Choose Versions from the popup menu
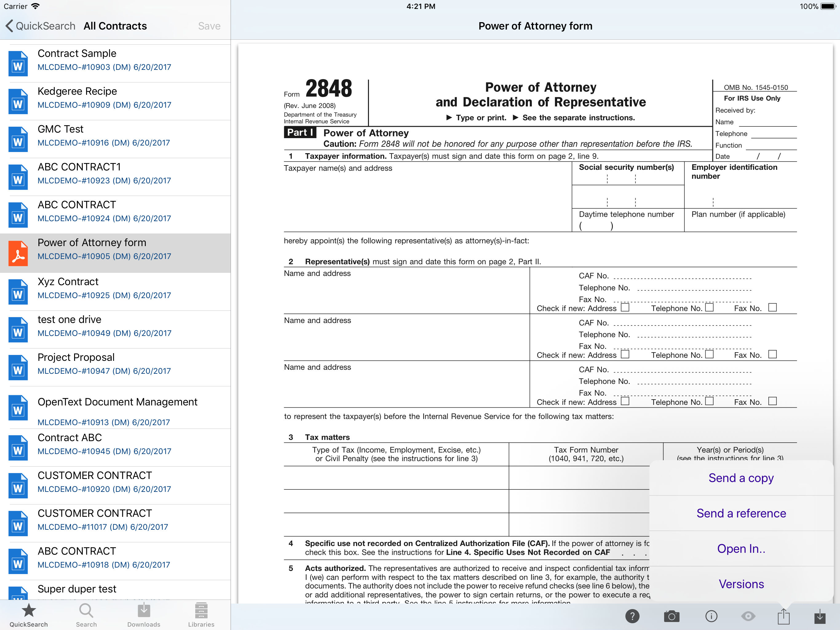The width and height of the screenshot is (840, 630). (x=741, y=584)
